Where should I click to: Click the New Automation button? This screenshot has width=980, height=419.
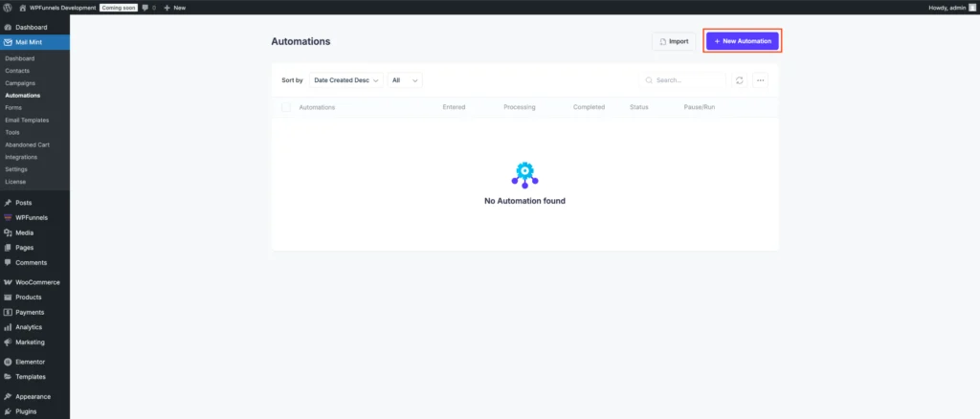[743, 41]
